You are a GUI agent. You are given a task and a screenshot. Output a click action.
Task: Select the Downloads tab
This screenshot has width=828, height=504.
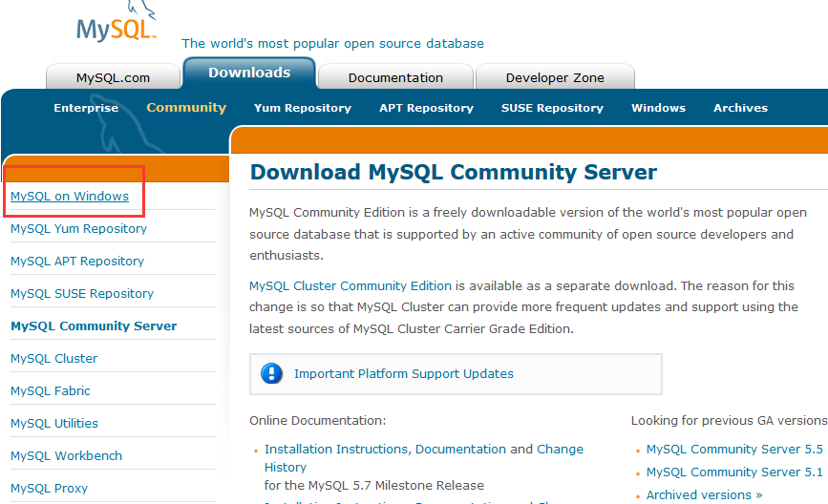coord(249,73)
